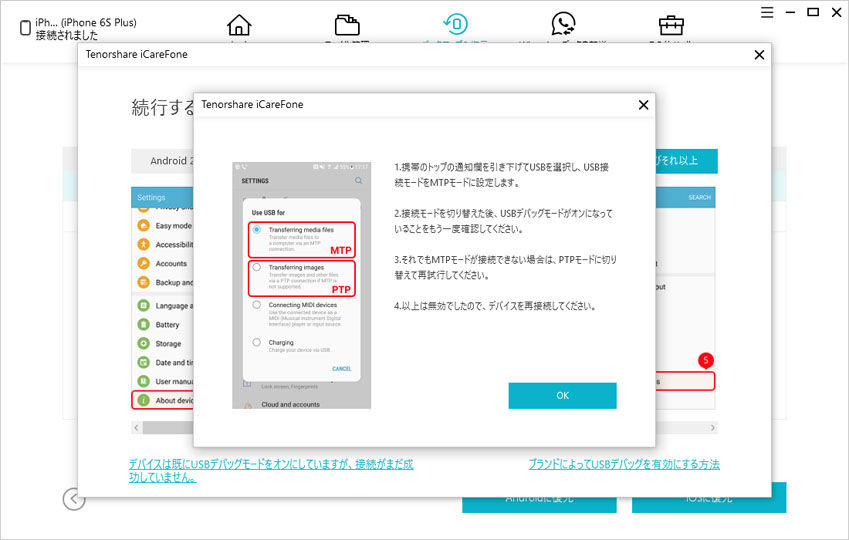
Task: Click the Backup and reset icon
Action: [x=143, y=282]
